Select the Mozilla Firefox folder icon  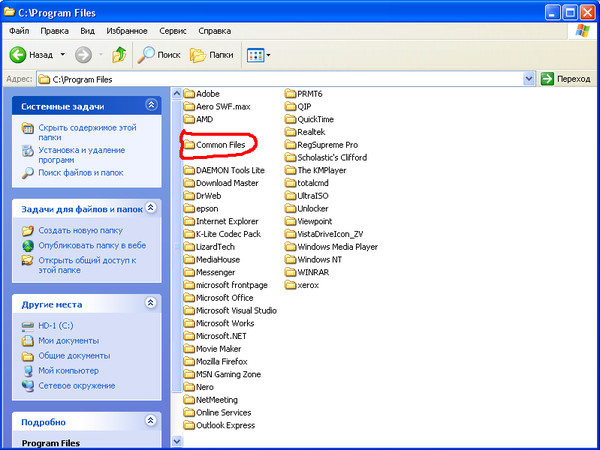[189, 362]
